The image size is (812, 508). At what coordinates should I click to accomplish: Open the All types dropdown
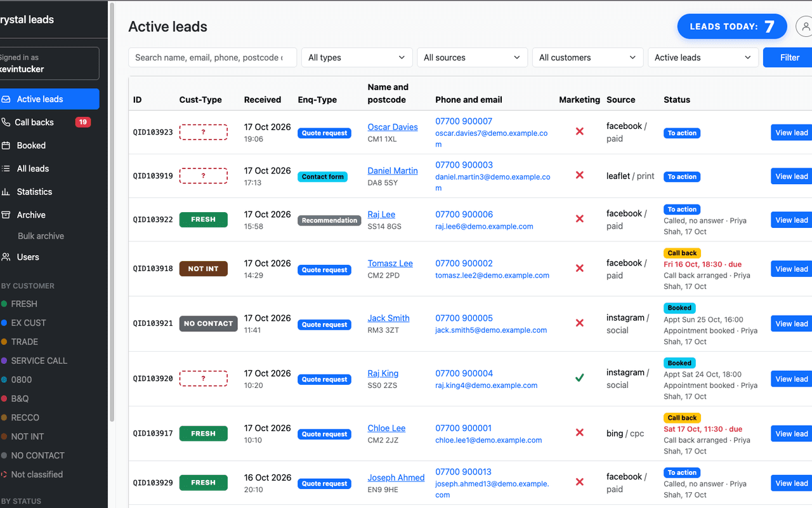coord(357,57)
